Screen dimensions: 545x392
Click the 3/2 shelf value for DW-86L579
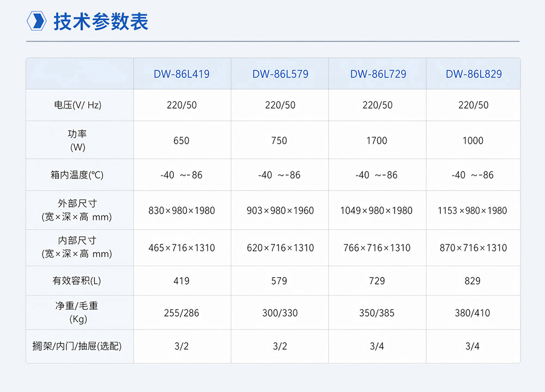(x=280, y=346)
